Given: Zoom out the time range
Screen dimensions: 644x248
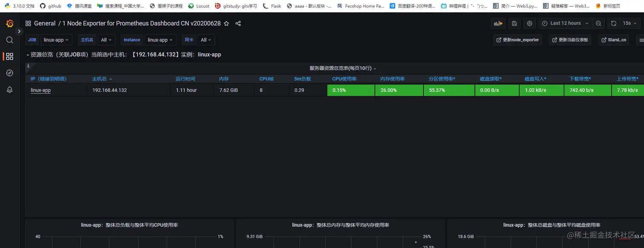Looking at the screenshot, I should coord(598,23).
